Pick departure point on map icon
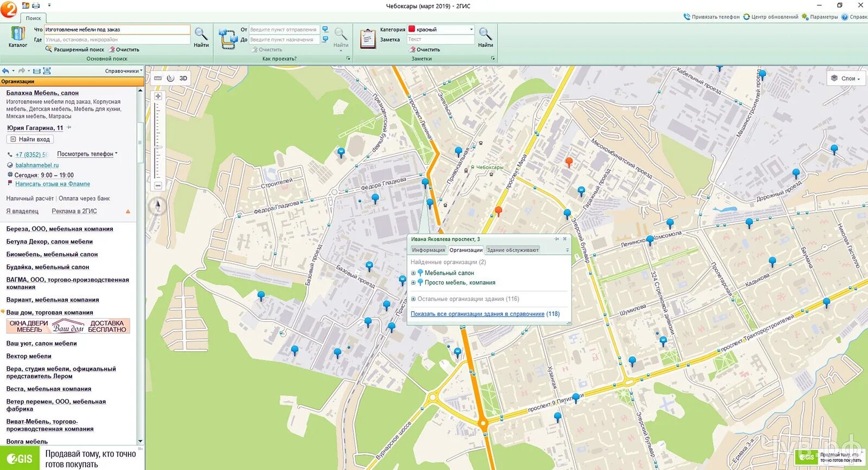 click(325, 29)
